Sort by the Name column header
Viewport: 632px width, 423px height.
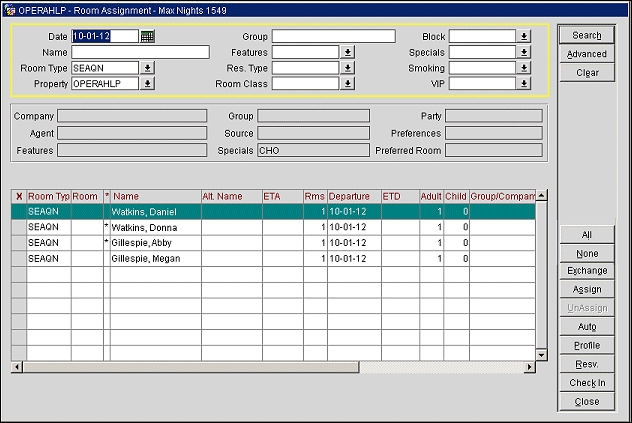point(155,196)
